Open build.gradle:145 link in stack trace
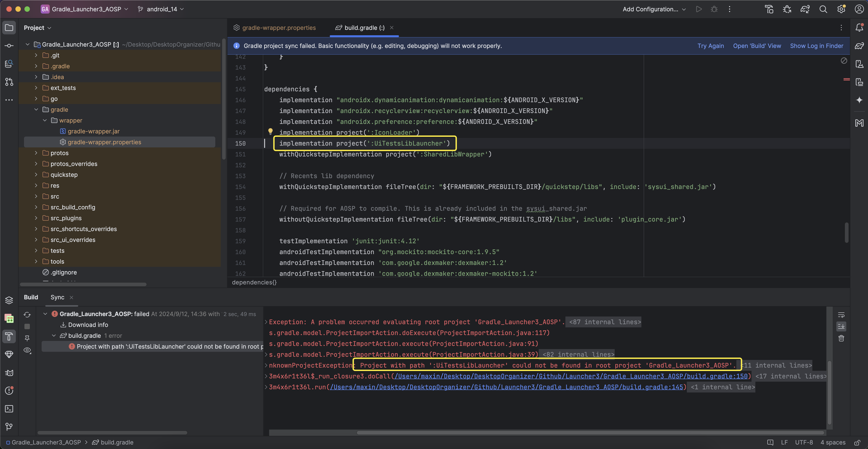The height and width of the screenshot is (449, 868). [506, 387]
